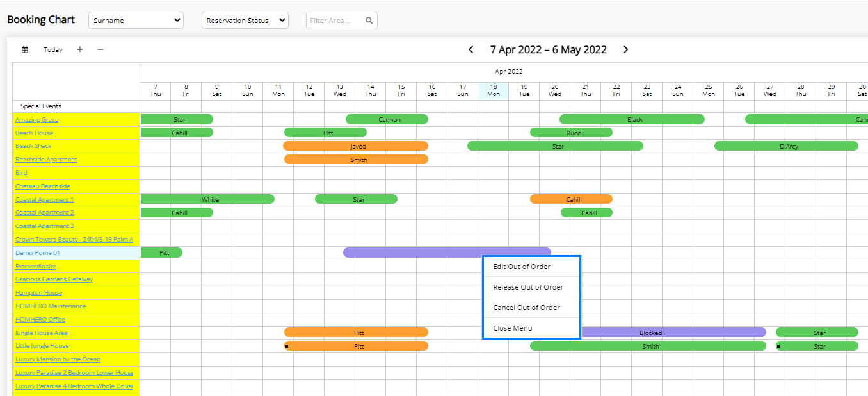Open the Amazing Grace property link
868x396 pixels.
click(x=36, y=120)
